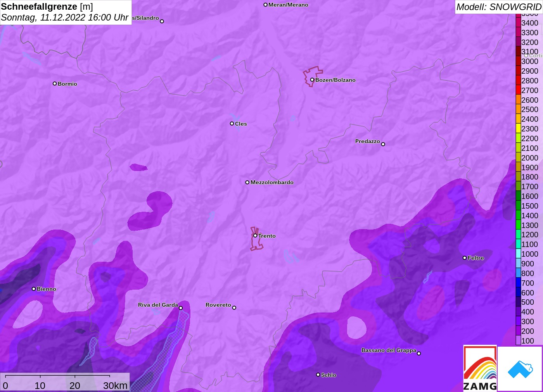Click the 700 blue legend swatch
This screenshot has width=543, height=392.
518,283
